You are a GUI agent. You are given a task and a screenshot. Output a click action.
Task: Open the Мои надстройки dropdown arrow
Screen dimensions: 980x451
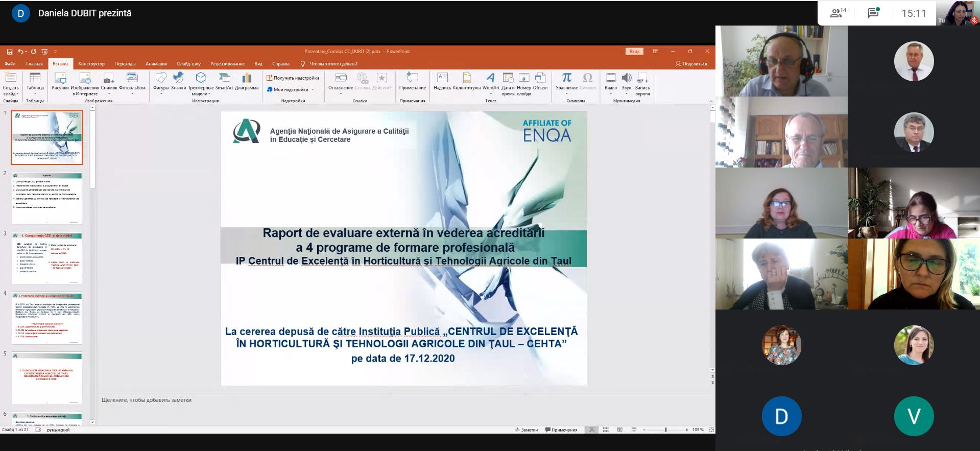pos(313,89)
